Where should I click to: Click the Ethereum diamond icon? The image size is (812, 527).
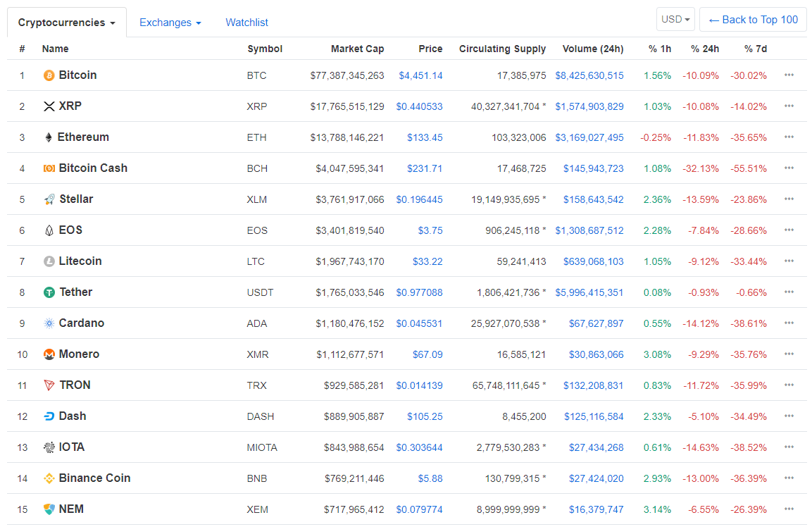(49, 137)
